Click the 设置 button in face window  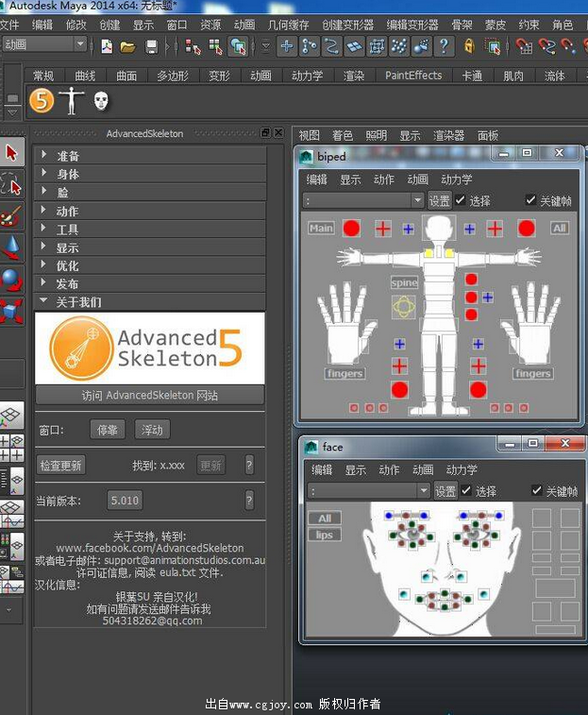click(x=445, y=490)
